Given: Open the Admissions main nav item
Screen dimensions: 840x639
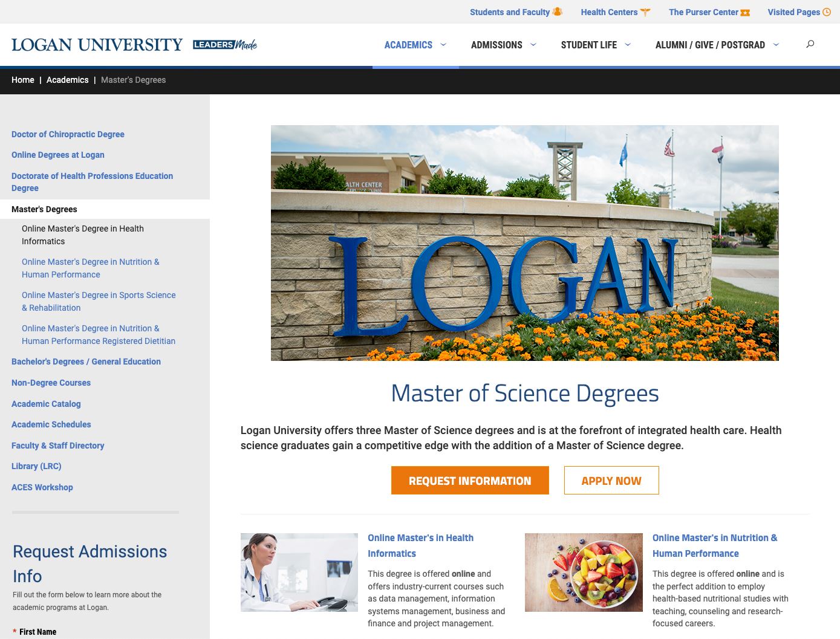Looking at the screenshot, I should (497, 45).
